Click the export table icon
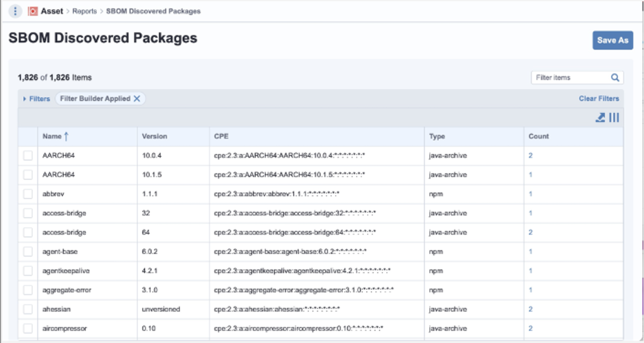 pos(600,117)
